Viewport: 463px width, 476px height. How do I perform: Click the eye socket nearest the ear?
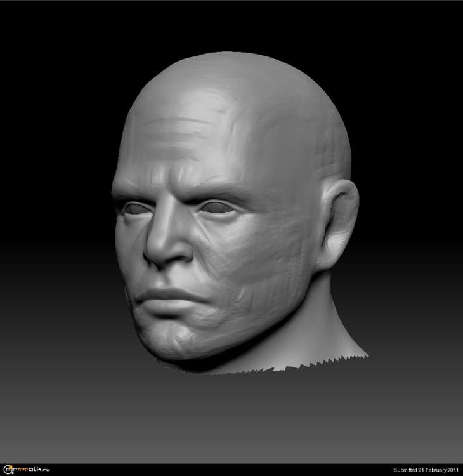coord(219,208)
